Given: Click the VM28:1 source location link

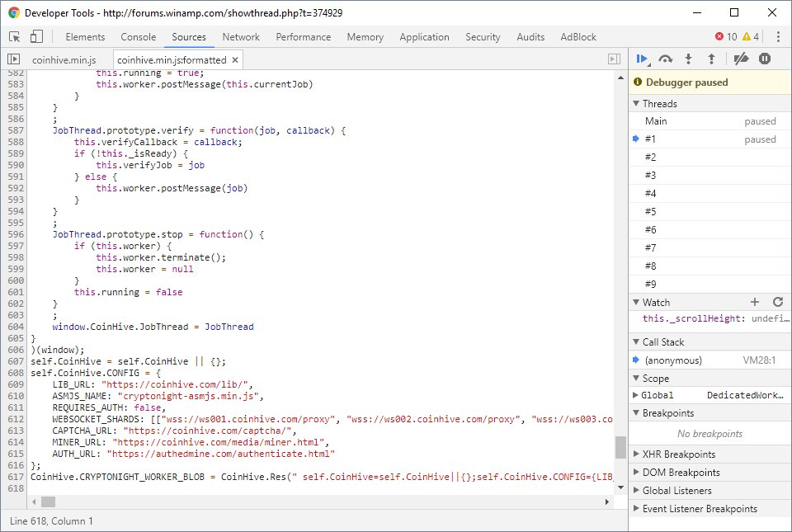Looking at the screenshot, I should pyautogui.click(x=759, y=360).
